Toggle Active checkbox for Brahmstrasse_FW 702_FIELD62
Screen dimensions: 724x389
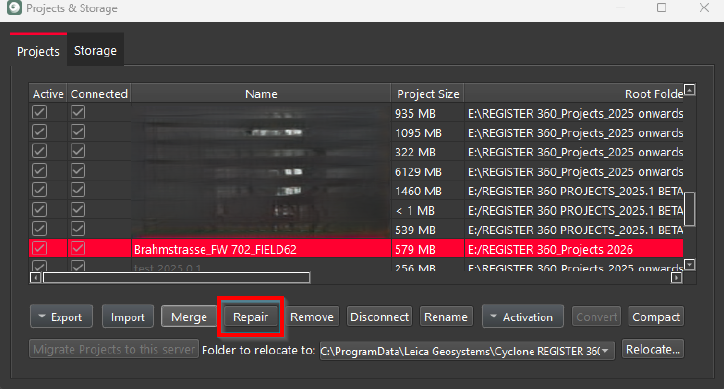pyautogui.click(x=40, y=248)
